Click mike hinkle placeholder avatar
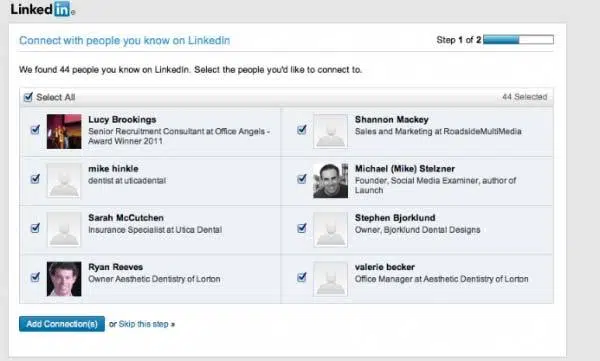The height and width of the screenshot is (361, 600). pos(64,181)
